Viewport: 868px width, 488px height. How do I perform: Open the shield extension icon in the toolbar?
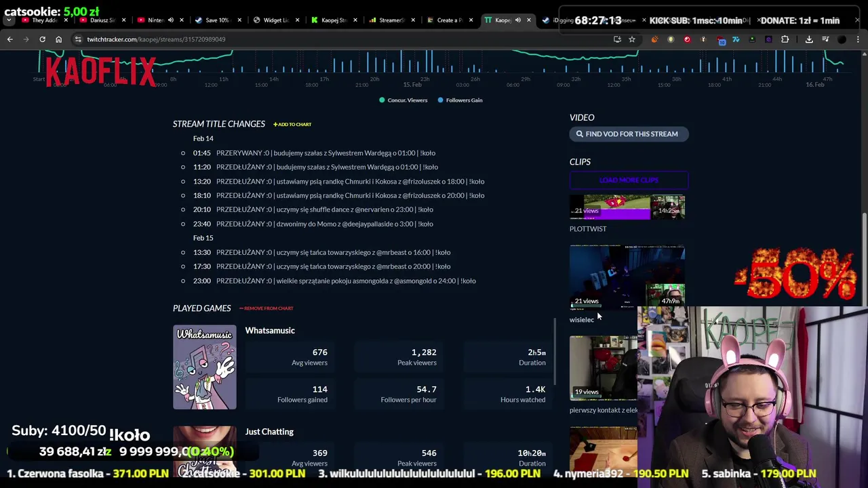click(x=671, y=39)
